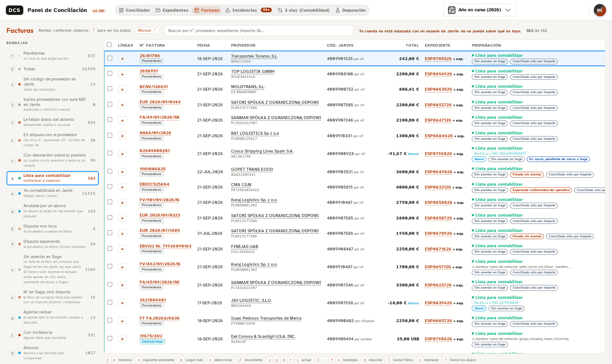Open the Incidencias tab
Screen dimensions: 612x364
(x=248, y=10)
